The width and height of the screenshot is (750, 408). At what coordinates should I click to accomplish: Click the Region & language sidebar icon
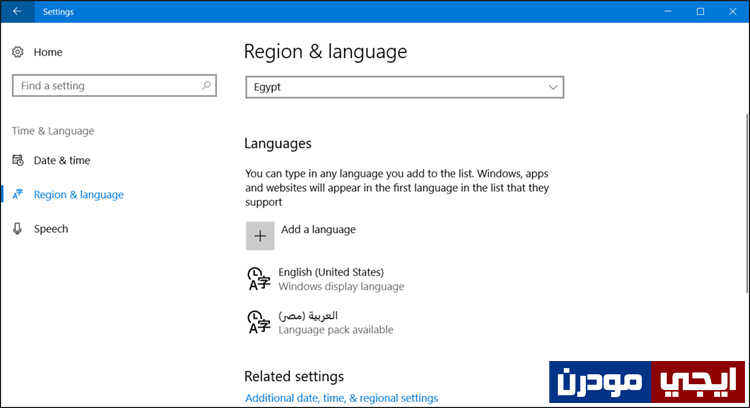18,194
